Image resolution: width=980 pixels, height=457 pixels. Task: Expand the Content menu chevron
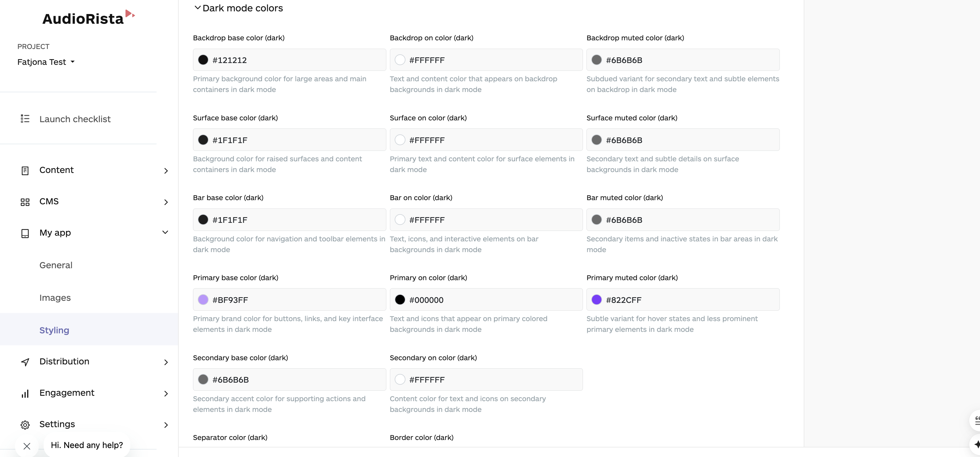(x=166, y=171)
